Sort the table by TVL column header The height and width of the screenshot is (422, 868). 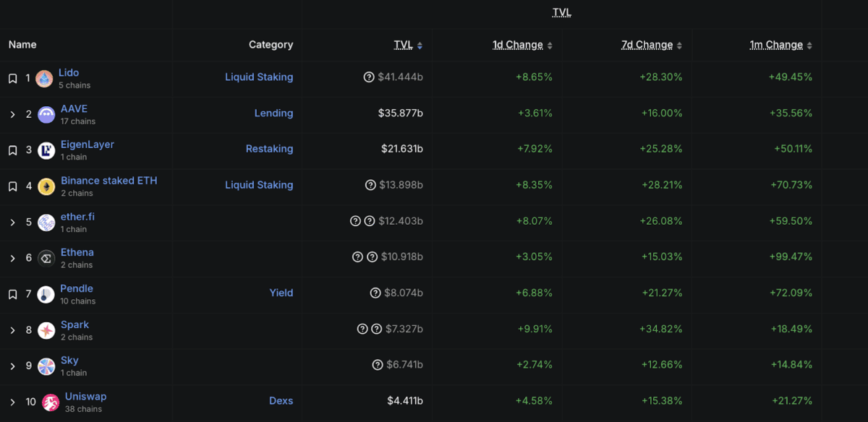[x=404, y=45]
